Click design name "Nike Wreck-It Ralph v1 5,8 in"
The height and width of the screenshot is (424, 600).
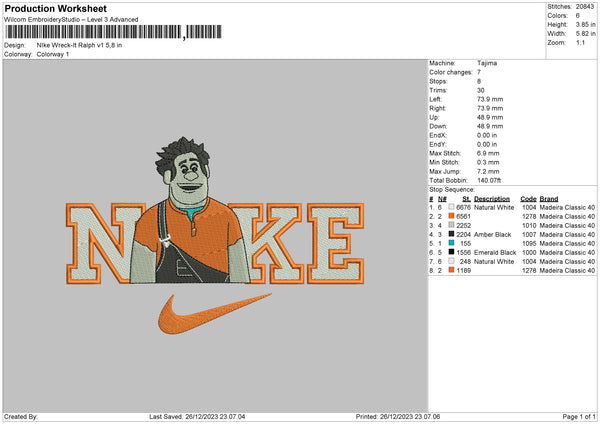coord(79,45)
